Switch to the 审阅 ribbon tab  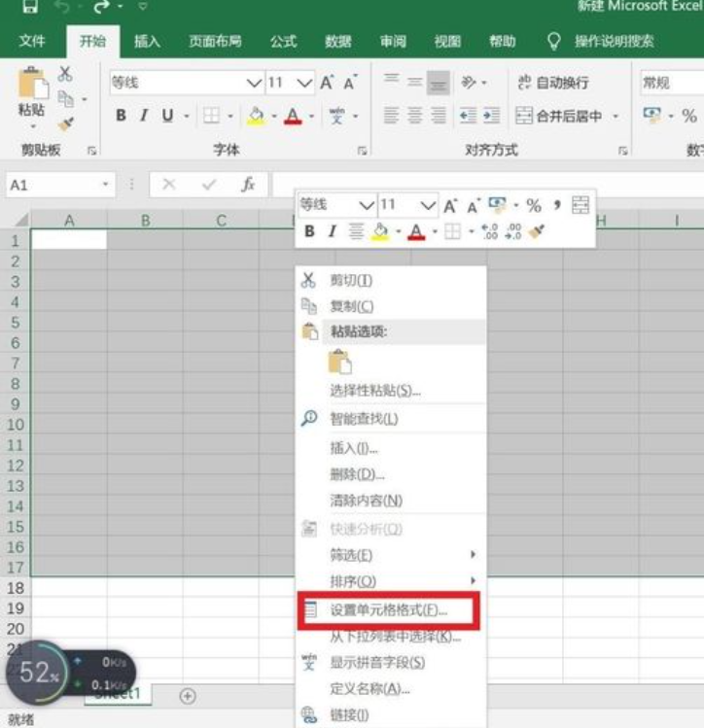[393, 42]
